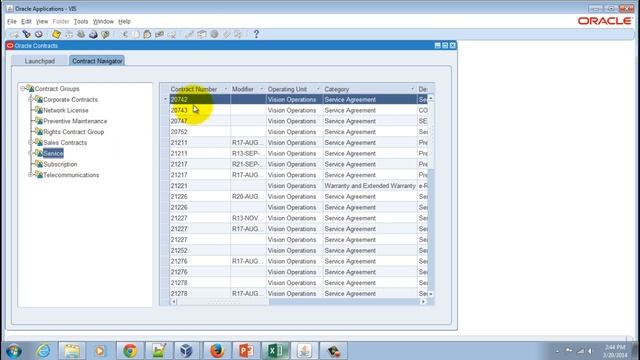Open the Modifier column dropdown arrow
Screen dimensions: 640x360
262,89
